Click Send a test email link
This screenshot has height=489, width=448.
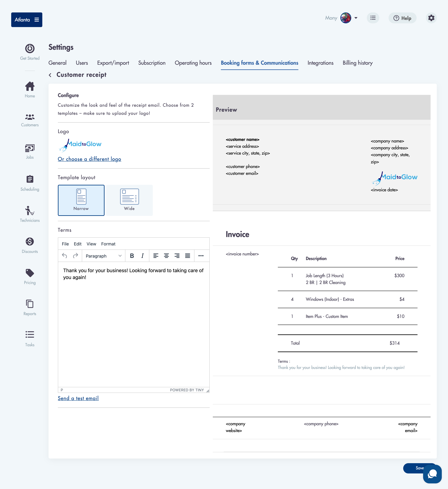click(x=78, y=398)
